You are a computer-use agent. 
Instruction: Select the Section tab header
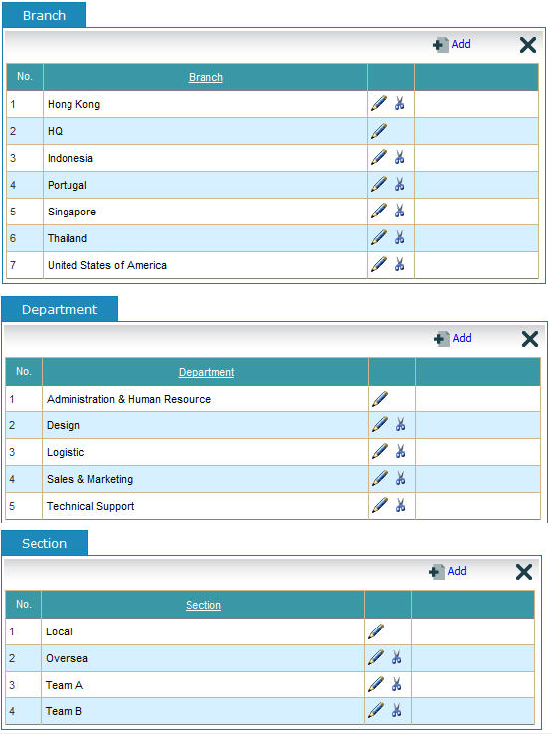(44, 543)
